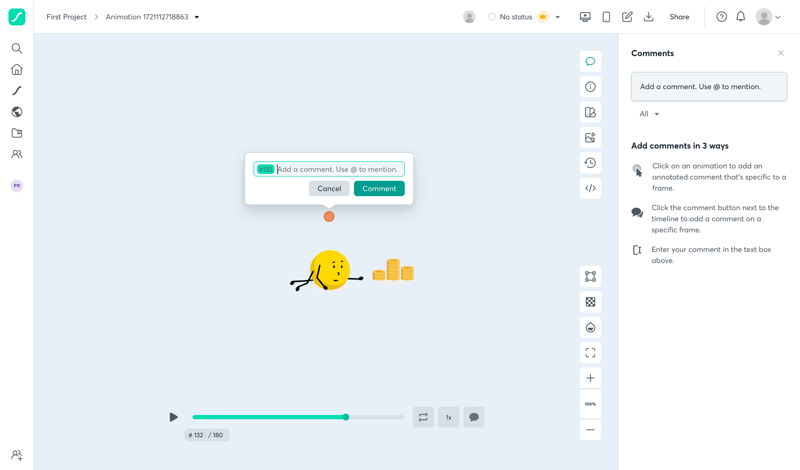Toggle loop playback

(423, 417)
